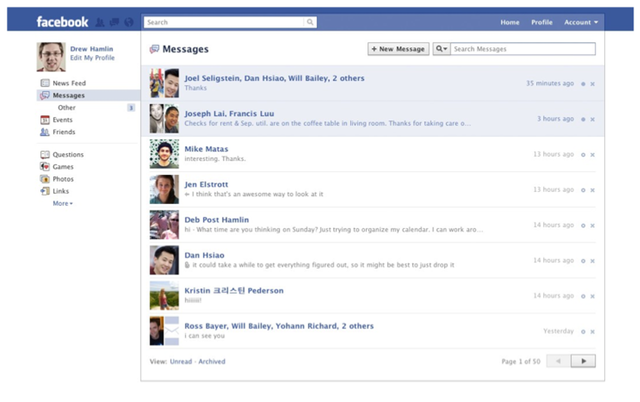Archive the Jen Elstrott thread
The width and height of the screenshot is (640, 402).
pos(593,191)
